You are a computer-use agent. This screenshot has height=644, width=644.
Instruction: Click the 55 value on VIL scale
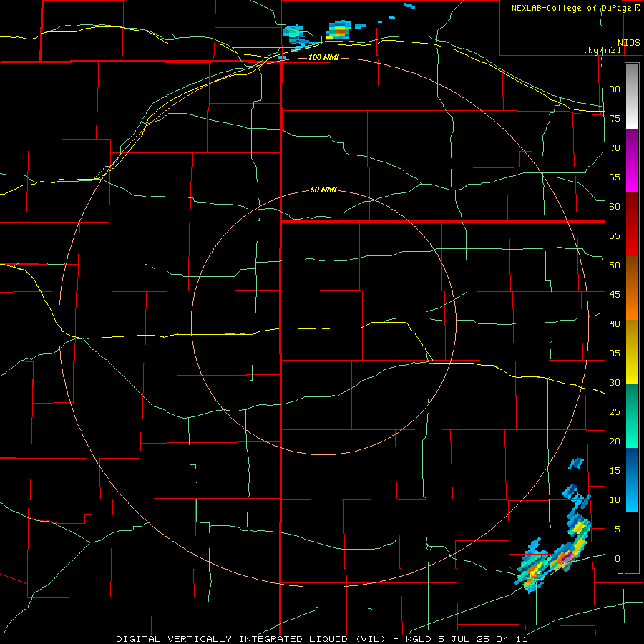coord(615,236)
